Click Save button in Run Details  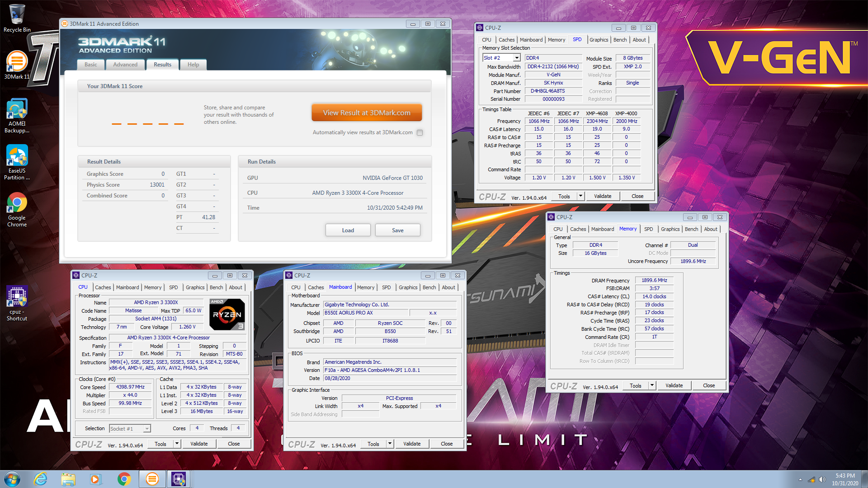pos(398,230)
